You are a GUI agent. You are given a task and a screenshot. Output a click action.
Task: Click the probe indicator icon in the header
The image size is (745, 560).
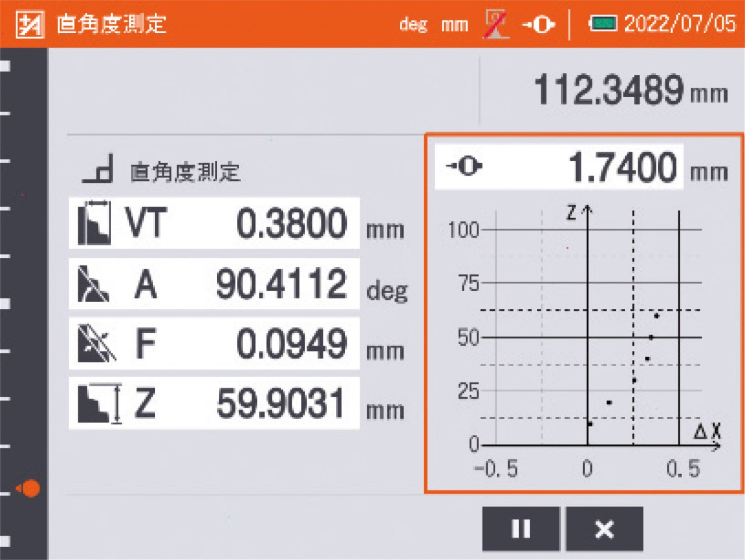[x=538, y=24]
